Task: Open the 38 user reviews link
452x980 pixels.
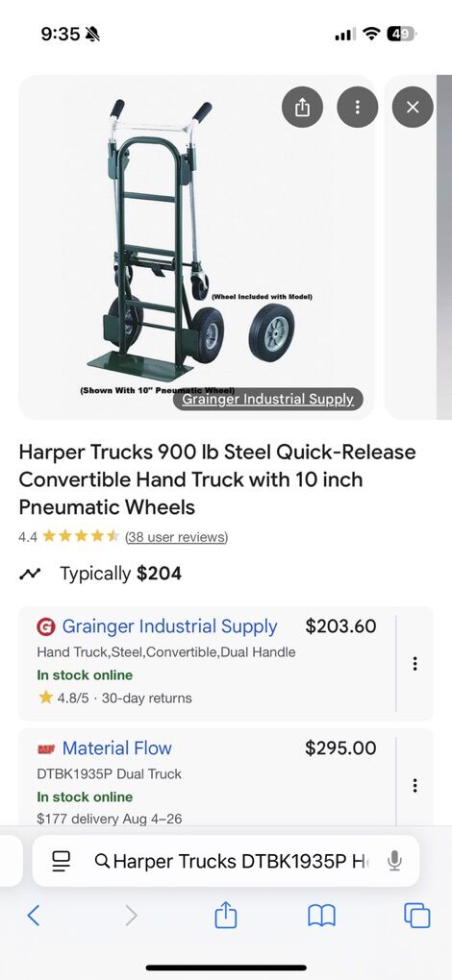Action: pyautogui.click(x=176, y=537)
